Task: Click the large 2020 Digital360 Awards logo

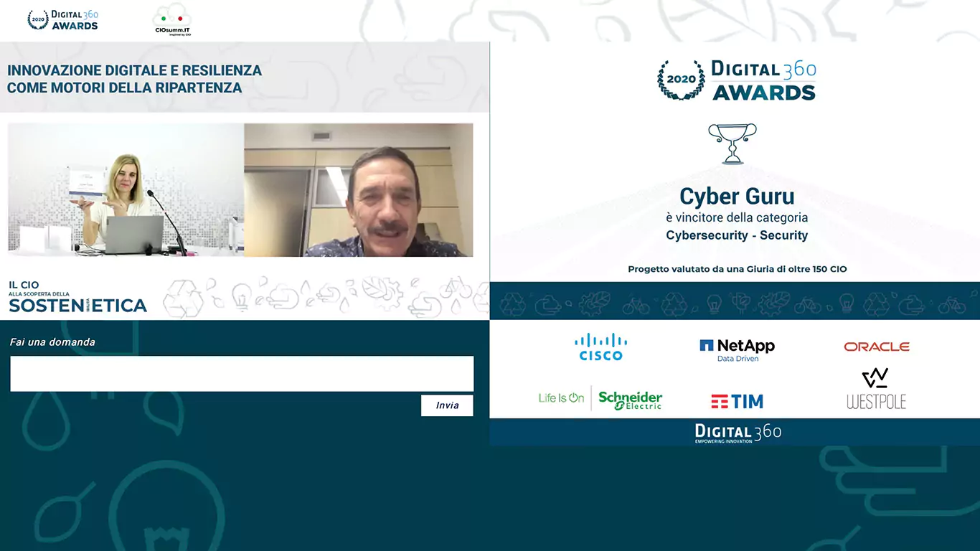Action: 737,80
